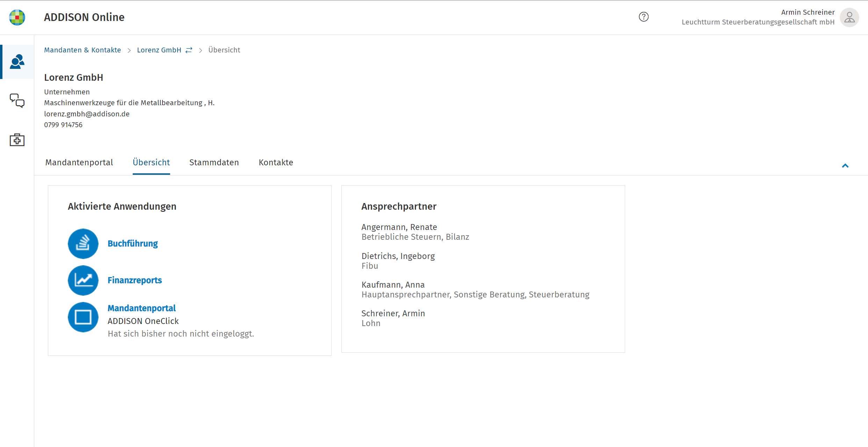
Task: Click the Aktivierte Anwendungen heading
Action: click(122, 207)
